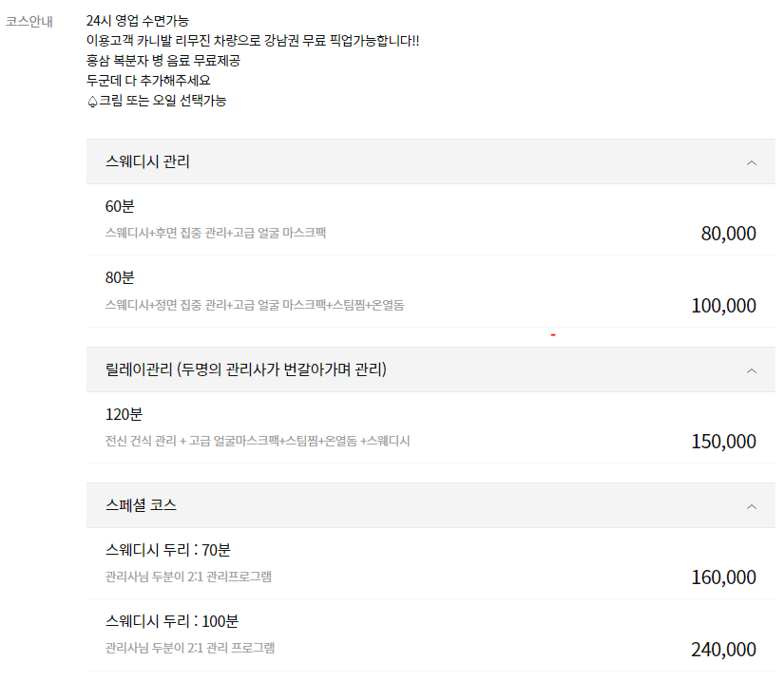Collapse the 스웨디시 관리 section chevron
The width and height of the screenshot is (784, 700).
click(751, 161)
